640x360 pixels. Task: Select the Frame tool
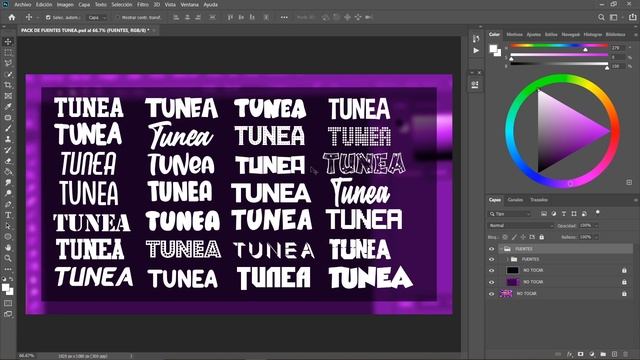pos(8,96)
